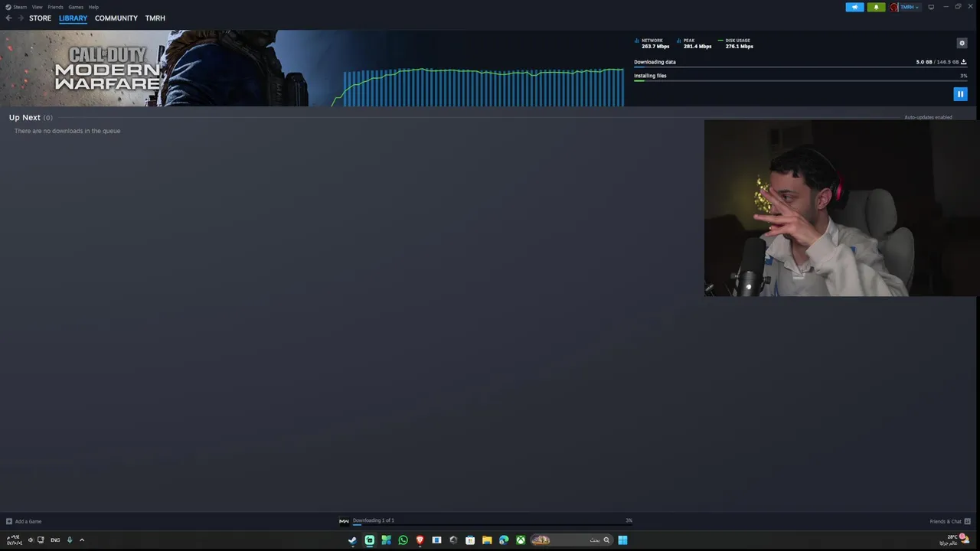
Task: Open the Friends menu
Action: (55, 7)
